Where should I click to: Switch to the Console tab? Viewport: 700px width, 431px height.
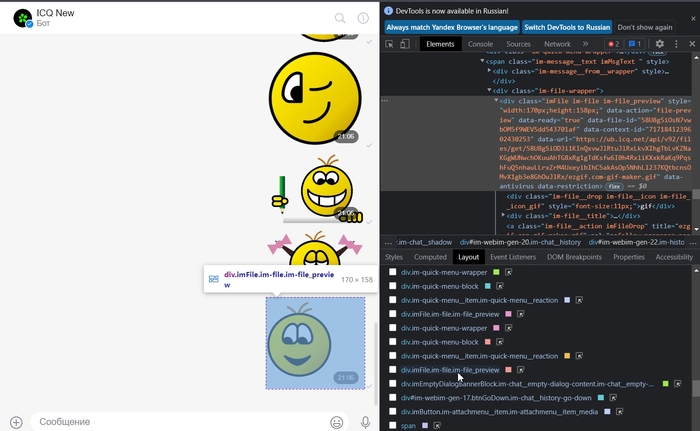pyautogui.click(x=480, y=44)
